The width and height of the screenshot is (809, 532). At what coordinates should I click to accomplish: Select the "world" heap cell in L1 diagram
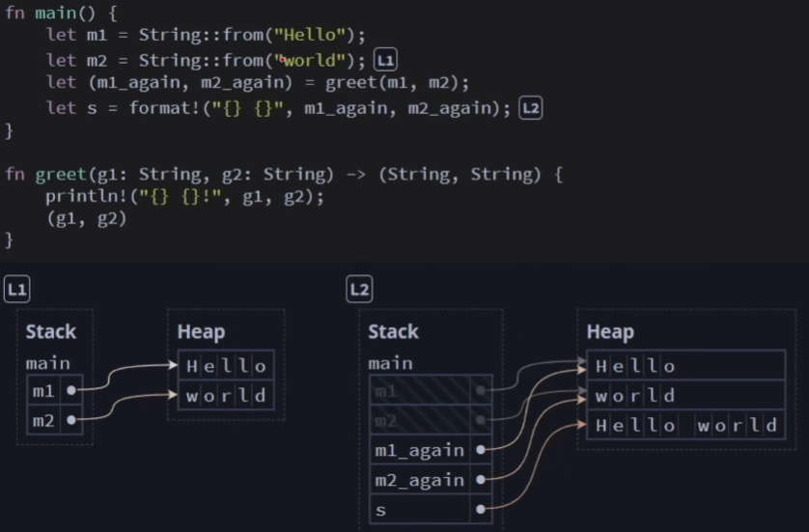pyautogui.click(x=226, y=396)
